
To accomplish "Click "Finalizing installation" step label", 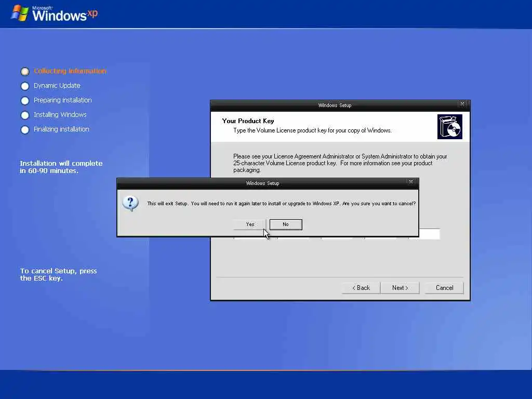I will tap(61, 129).
